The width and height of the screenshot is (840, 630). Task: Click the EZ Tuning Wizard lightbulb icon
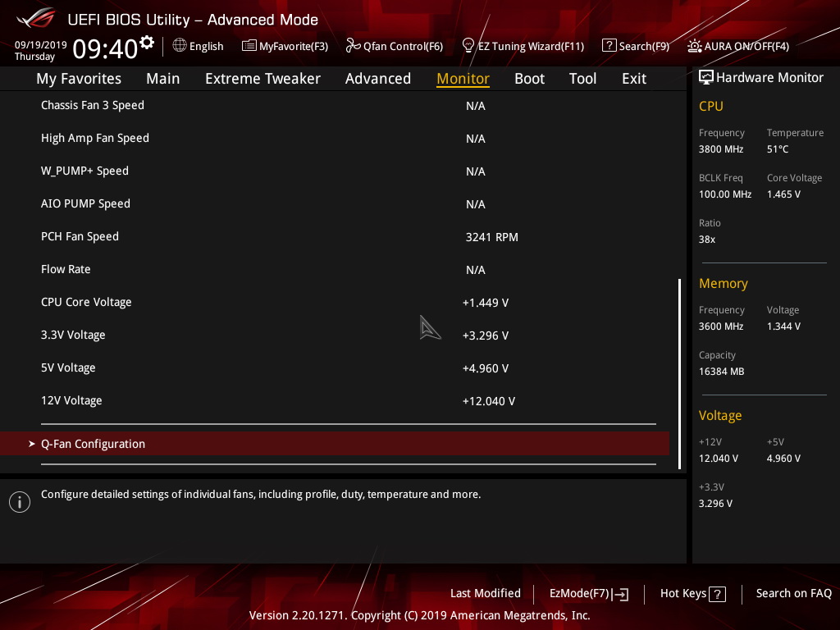click(468, 46)
